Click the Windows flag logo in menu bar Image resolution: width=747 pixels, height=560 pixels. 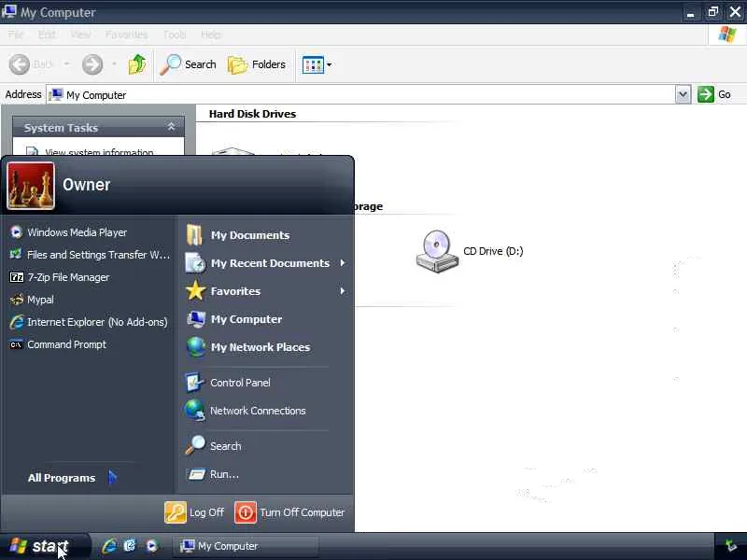tap(727, 35)
